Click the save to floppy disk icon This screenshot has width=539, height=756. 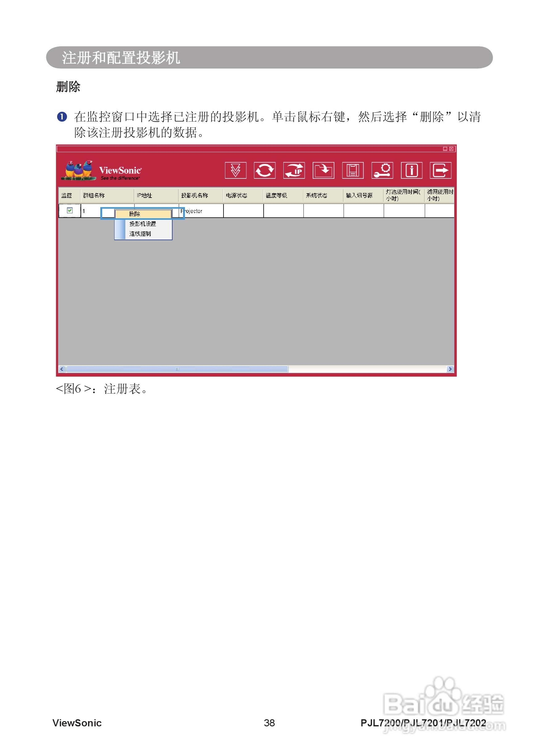tap(353, 171)
